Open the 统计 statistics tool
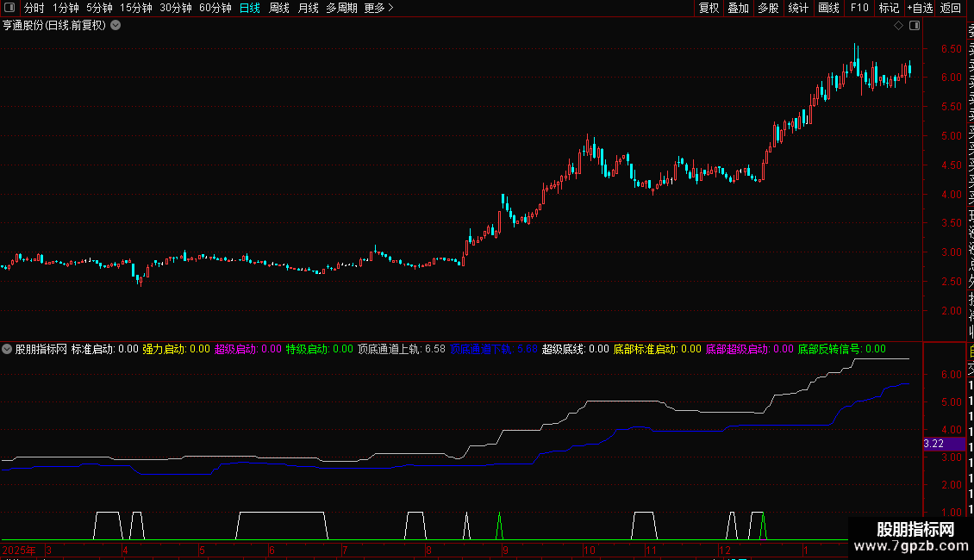974x560 pixels. click(798, 8)
